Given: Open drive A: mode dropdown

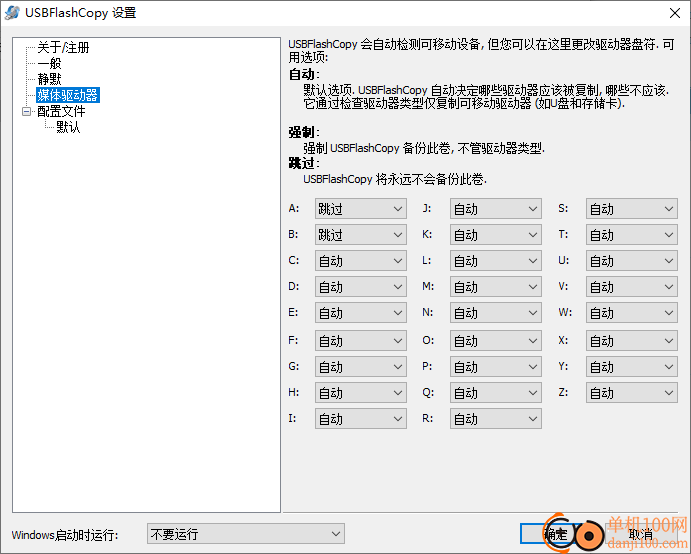Looking at the screenshot, I should [x=360, y=208].
